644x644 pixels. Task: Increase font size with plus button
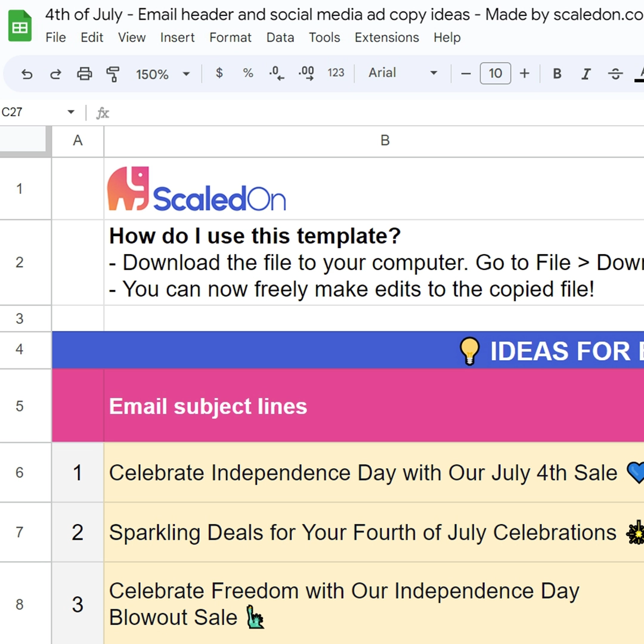(x=524, y=73)
